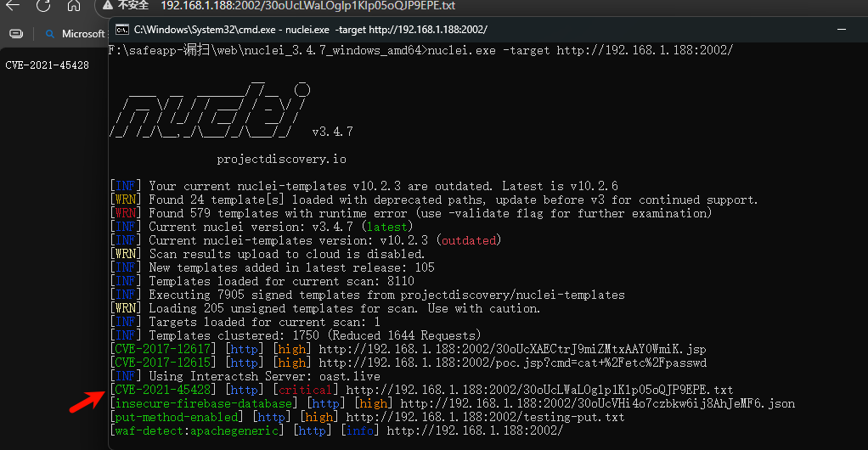Click the Interactsh Server oast.live line
Image resolution: width=868 pixels, height=450 pixels.
coord(245,376)
